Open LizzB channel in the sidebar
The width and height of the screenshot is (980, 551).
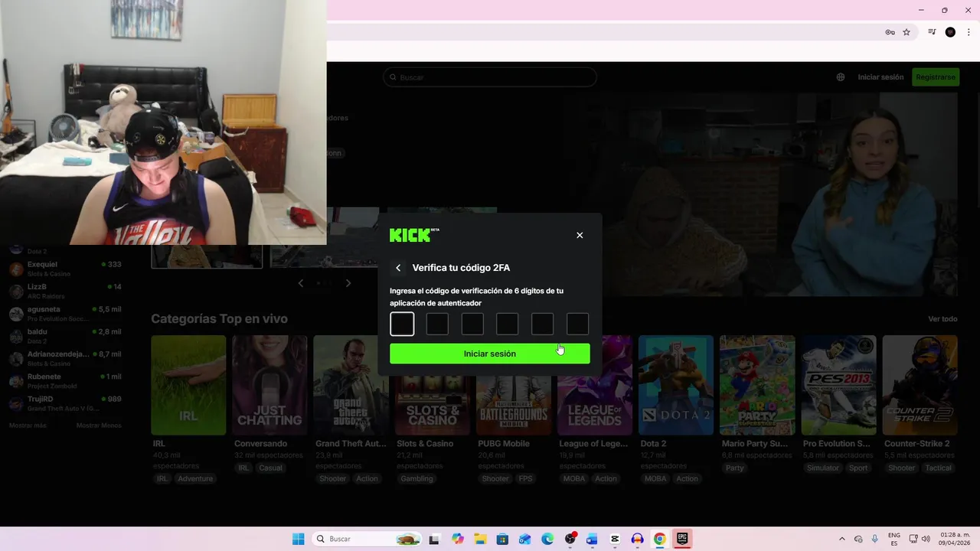point(65,291)
